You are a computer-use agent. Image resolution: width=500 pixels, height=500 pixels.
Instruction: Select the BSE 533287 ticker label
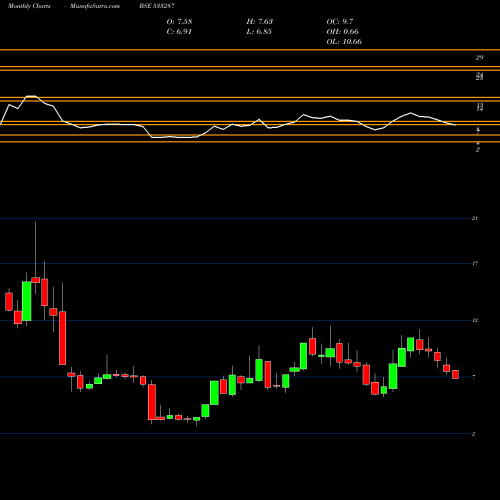(x=157, y=6)
